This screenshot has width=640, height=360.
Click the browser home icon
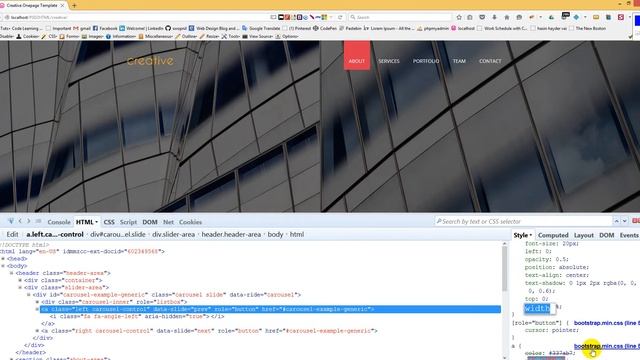point(507,17)
